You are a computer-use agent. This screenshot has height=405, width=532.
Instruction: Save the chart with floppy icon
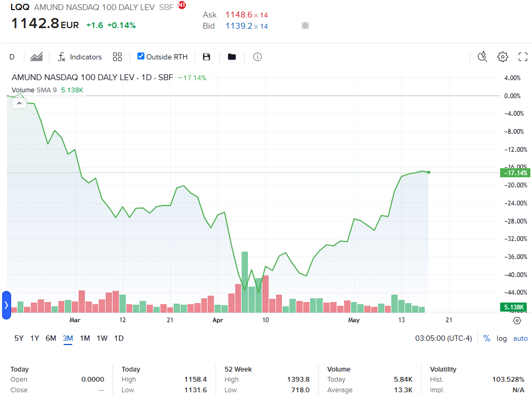(207, 57)
